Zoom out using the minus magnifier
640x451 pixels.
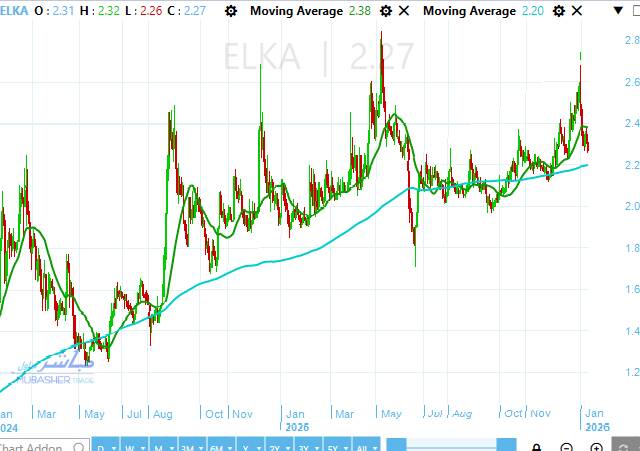[x=567, y=446]
